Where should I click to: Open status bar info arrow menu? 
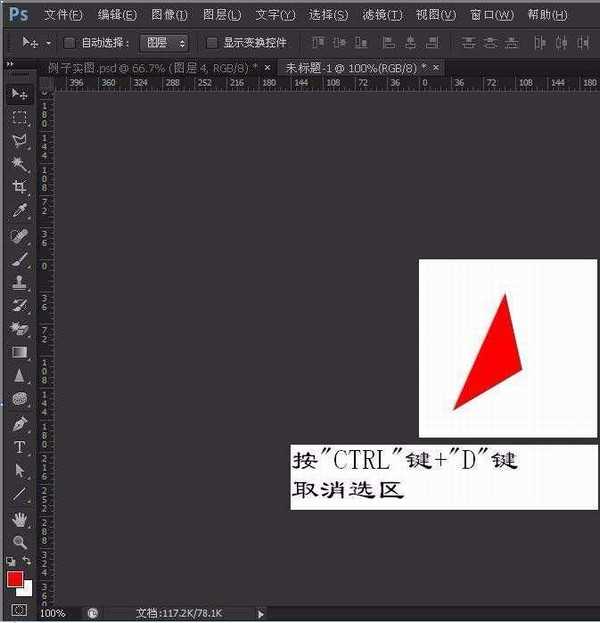(261, 614)
